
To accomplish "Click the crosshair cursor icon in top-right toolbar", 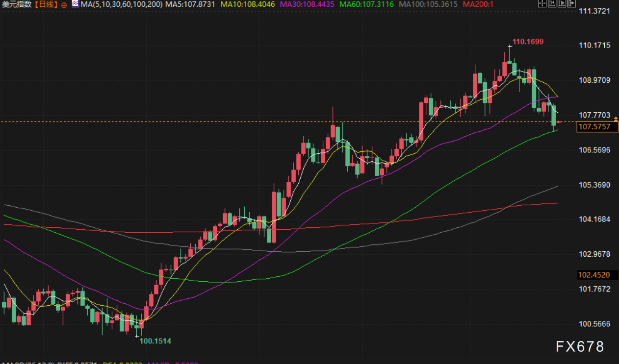I will click(x=542, y=4).
